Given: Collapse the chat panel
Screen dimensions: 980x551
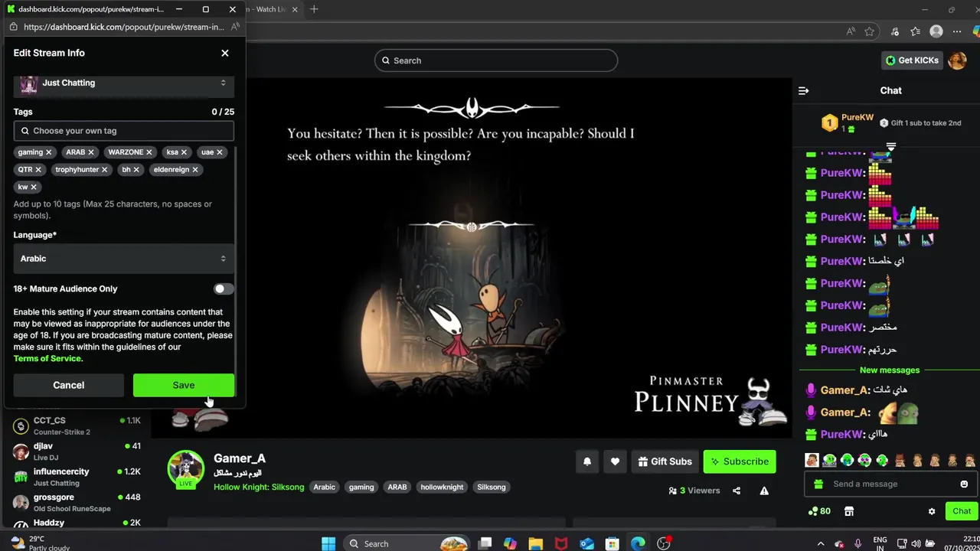Looking at the screenshot, I should point(803,90).
